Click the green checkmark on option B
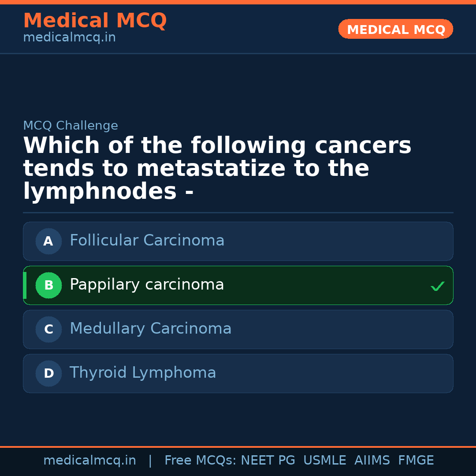476x476 pixels. click(437, 286)
